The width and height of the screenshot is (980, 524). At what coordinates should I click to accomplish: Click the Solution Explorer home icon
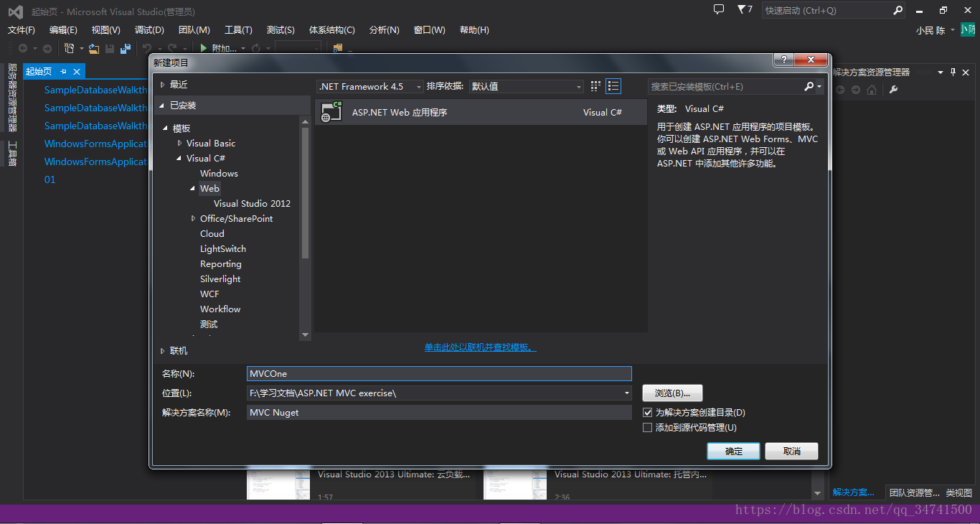872,90
